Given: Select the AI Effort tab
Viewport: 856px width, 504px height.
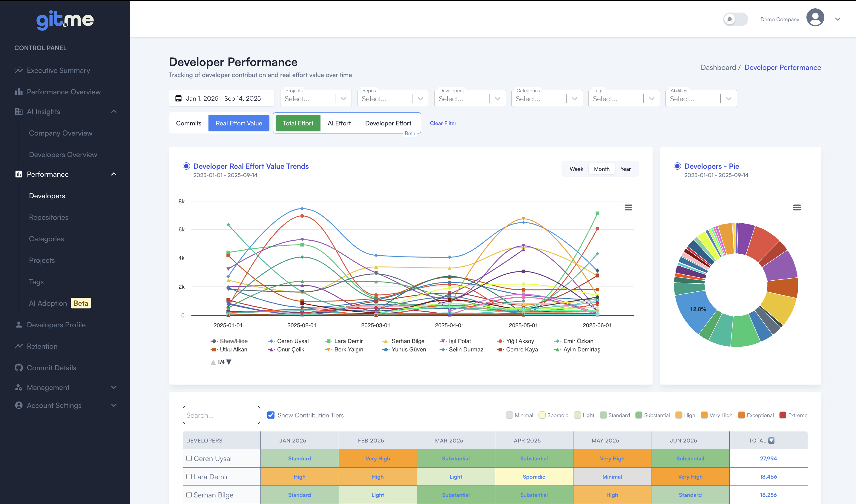Looking at the screenshot, I should coord(339,123).
